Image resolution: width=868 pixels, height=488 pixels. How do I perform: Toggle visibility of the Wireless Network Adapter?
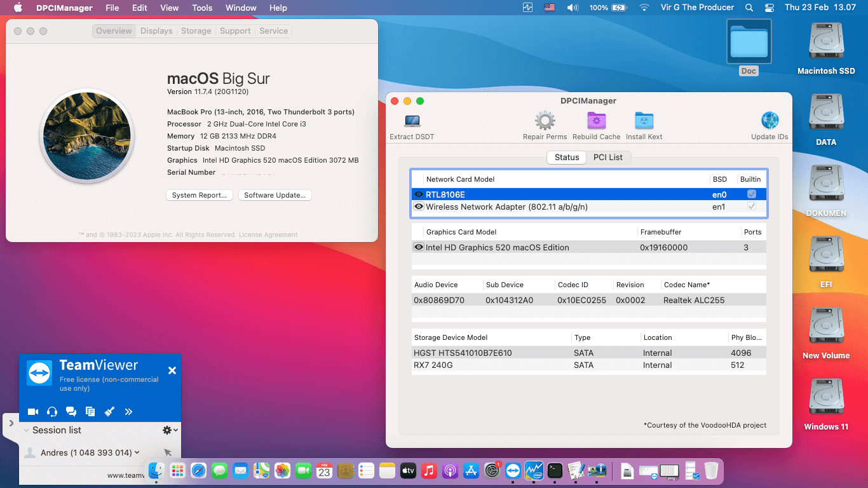point(419,207)
